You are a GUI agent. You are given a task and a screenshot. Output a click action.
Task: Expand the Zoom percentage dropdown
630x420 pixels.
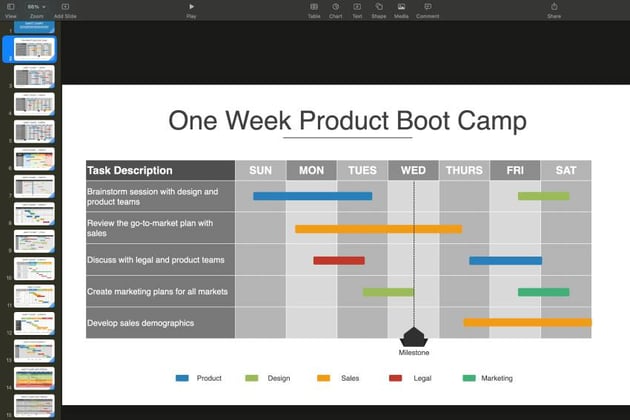coord(36,7)
